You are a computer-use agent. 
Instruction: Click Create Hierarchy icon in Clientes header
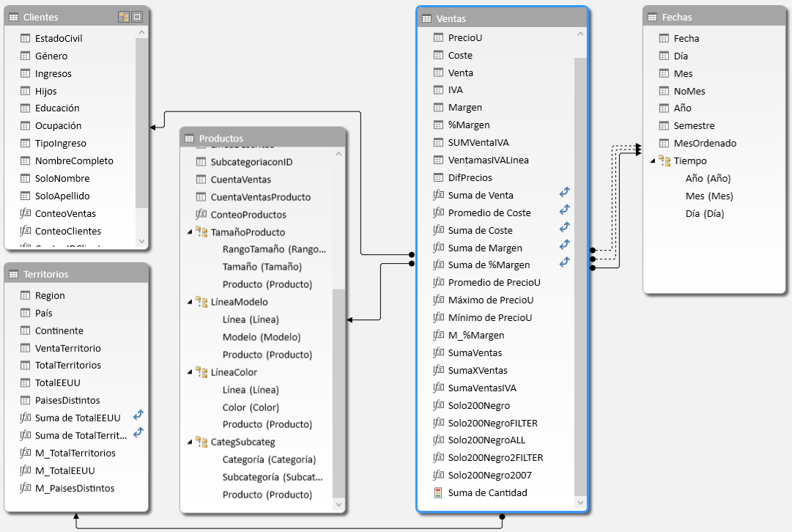point(124,17)
